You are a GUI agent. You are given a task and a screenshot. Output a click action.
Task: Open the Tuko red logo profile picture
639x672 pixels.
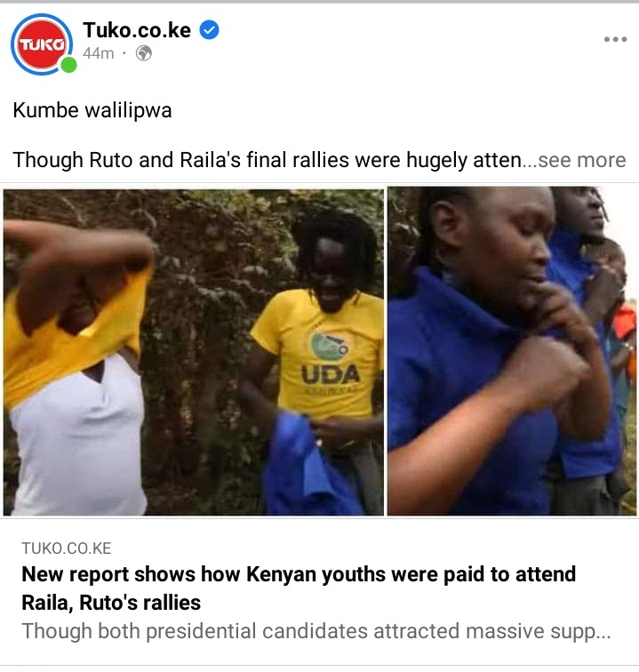pos(42,44)
